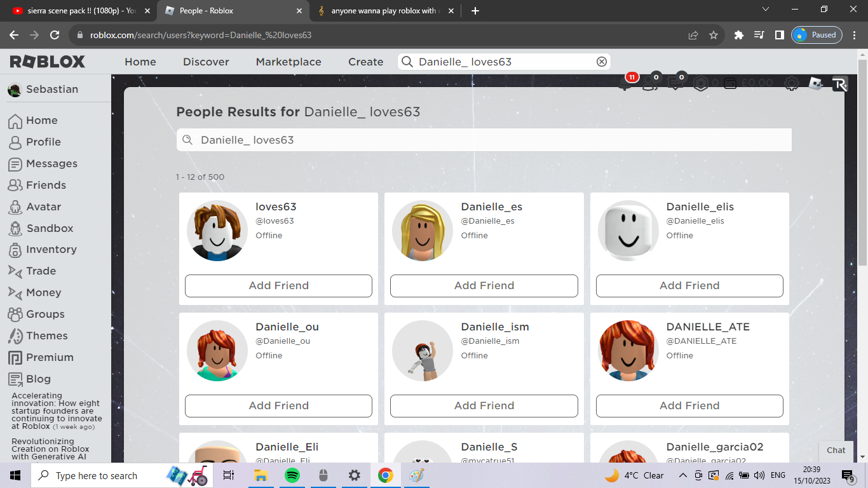868x488 pixels.
Task: Close the People - Roblox tab
Action: [x=299, y=11]
